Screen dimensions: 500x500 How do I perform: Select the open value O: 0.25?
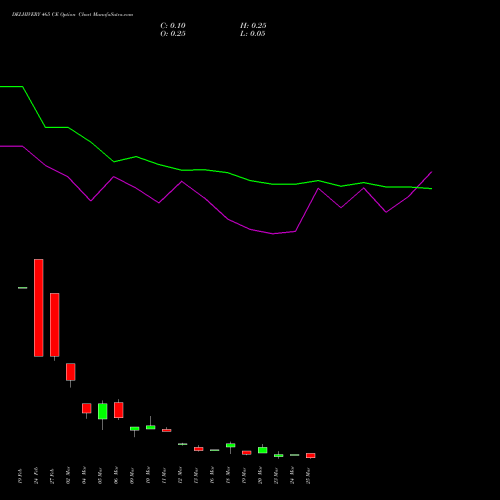pos(173,34)
